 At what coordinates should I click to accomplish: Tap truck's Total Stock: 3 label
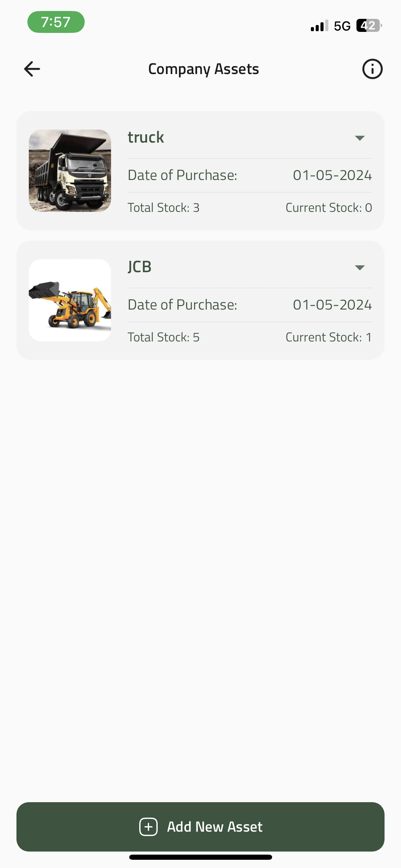coord(163,208)
